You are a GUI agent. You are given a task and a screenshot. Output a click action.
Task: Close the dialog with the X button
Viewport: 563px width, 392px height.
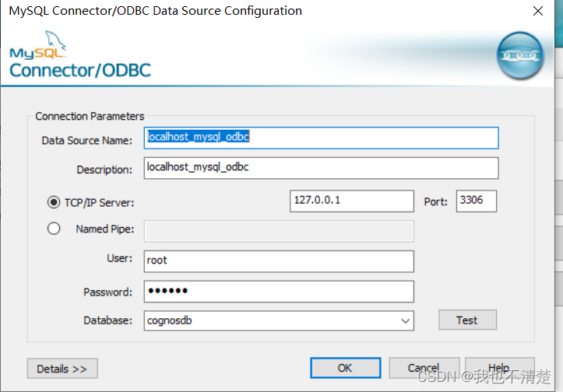538,11
